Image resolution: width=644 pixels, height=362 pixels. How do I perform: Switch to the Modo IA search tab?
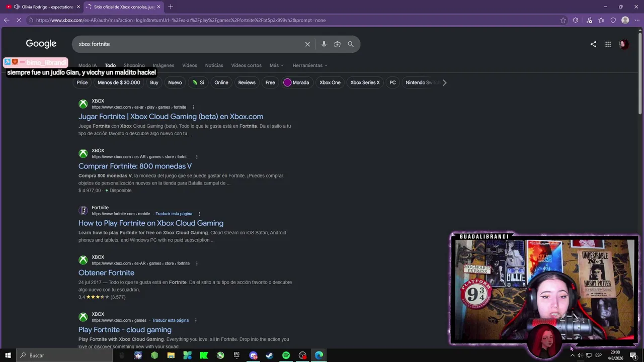[88, 65]
